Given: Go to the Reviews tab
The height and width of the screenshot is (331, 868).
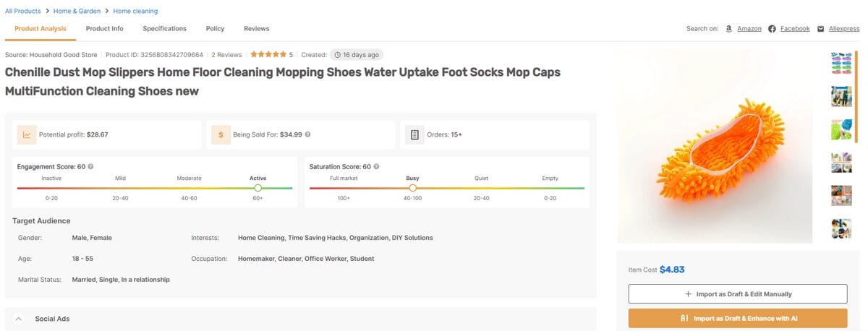Looking at the screenshot, I should coord(256,29).
